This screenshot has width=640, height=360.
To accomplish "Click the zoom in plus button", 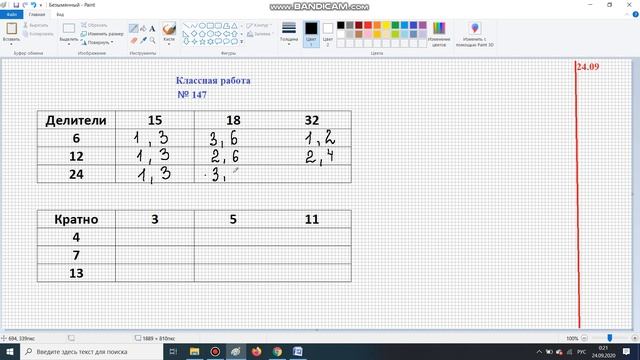I will tap(634, 338).
